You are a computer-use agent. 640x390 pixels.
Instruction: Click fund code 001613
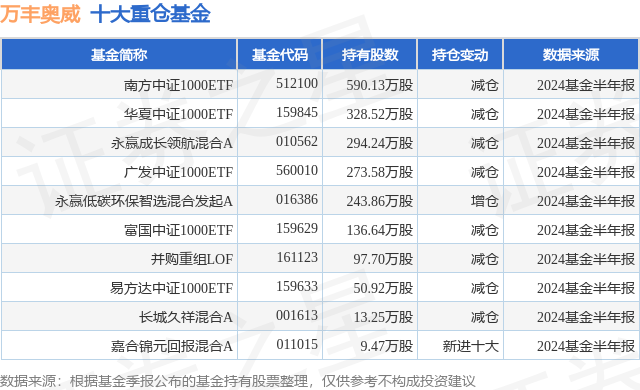point(297,315)
